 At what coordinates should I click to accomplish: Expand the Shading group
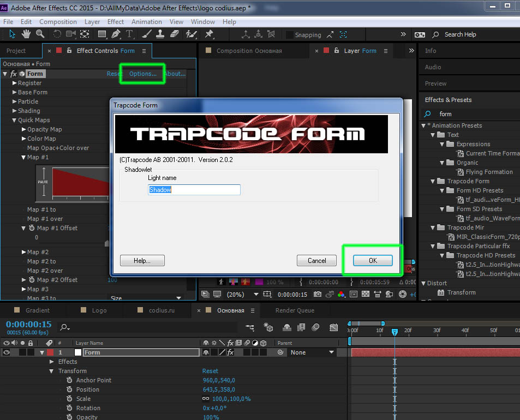(15, 111)
